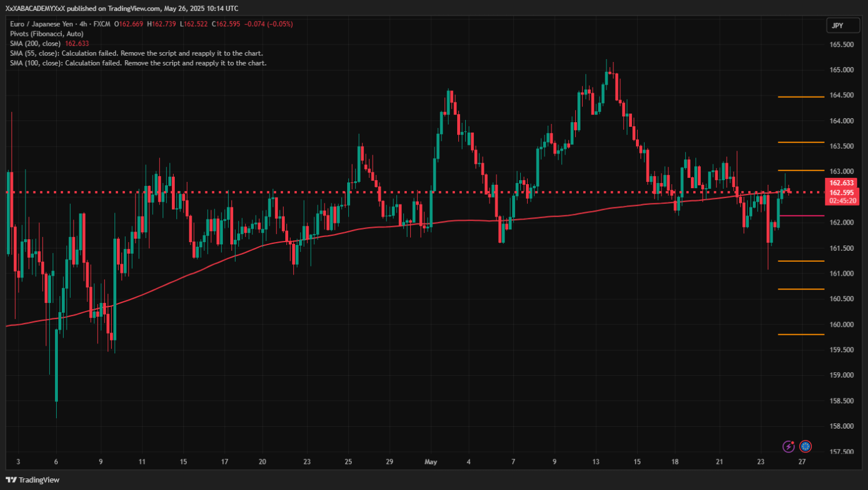Click the XxXABACADEMYXxX published header text
The height and width of the screenshot is (490, 868).
click(122, 8)
